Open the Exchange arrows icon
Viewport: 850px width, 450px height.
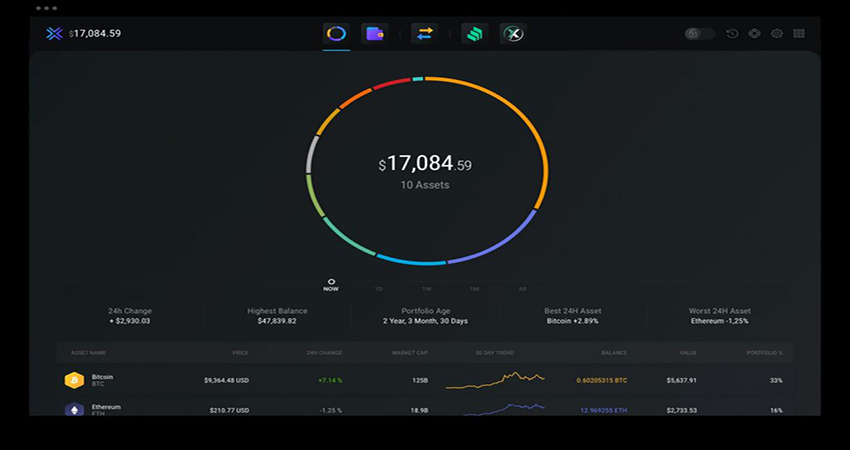click(424, 34)
